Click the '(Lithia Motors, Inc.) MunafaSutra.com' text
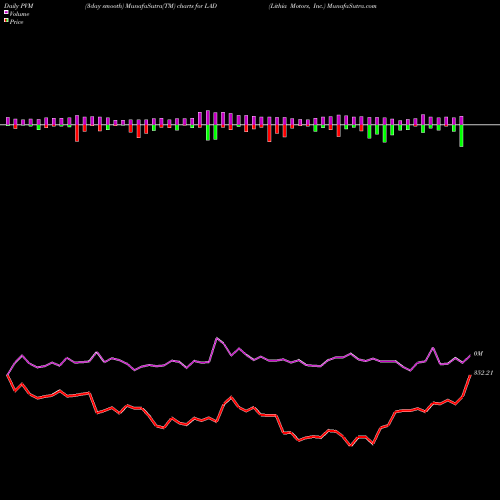Image resolution: width=500 pixels, height=500 pixels. pos(323,6)
